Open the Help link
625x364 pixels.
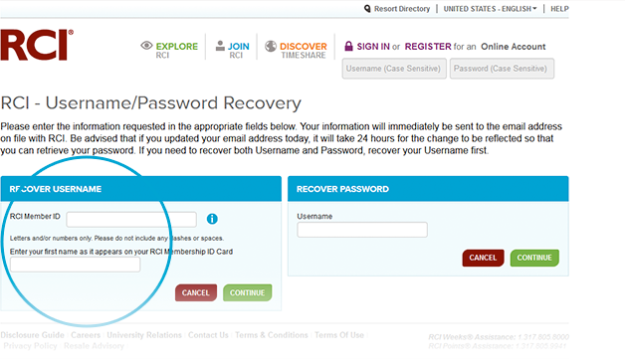click(x=559, y=9)
